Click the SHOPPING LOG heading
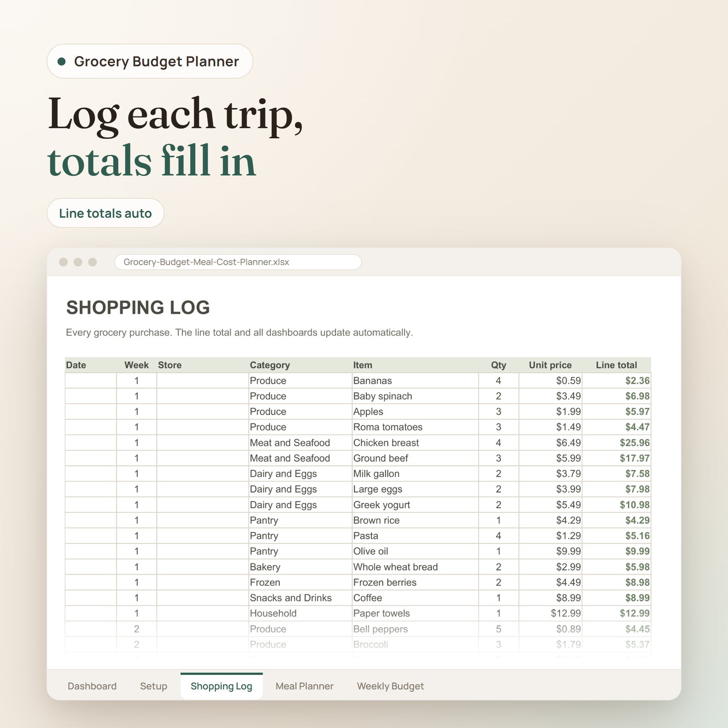This screenshot has width=728, height=728. click(138, 308)
